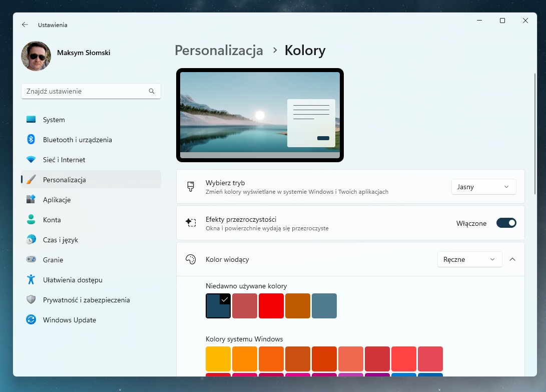The height and width of the screenshot is (392, 546).
Task: Select Prywatność i zabezpieczenia in sidebar
Action: pos(83,300)
